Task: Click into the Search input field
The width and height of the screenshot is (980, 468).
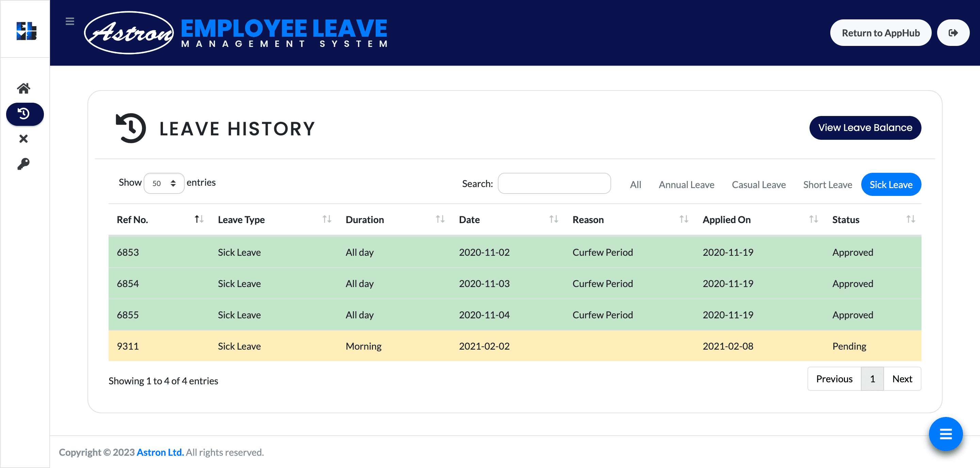Action: (554, 184)
